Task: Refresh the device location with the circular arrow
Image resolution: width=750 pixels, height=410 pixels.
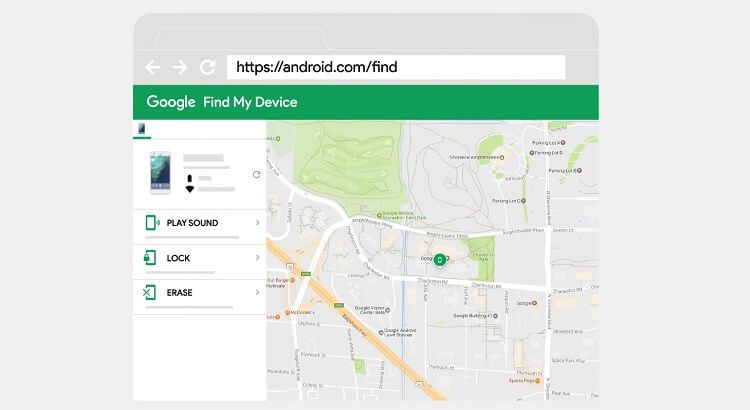Action: [x=256, y=175]
